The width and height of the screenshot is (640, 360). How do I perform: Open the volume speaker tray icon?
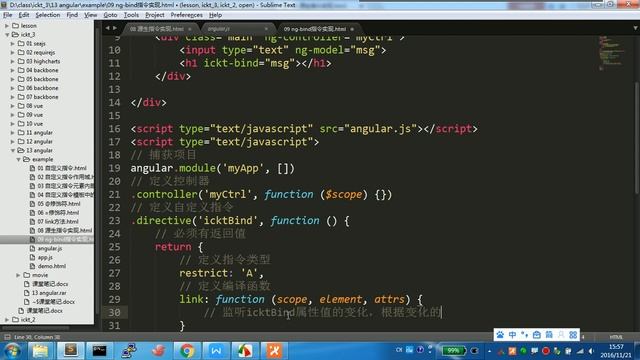point(591,351)
